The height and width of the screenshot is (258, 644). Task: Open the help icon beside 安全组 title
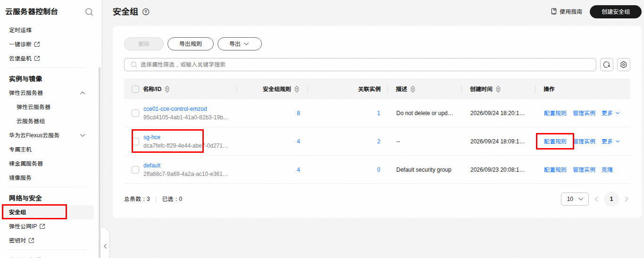pyautogui.click(x=146, y=12)
